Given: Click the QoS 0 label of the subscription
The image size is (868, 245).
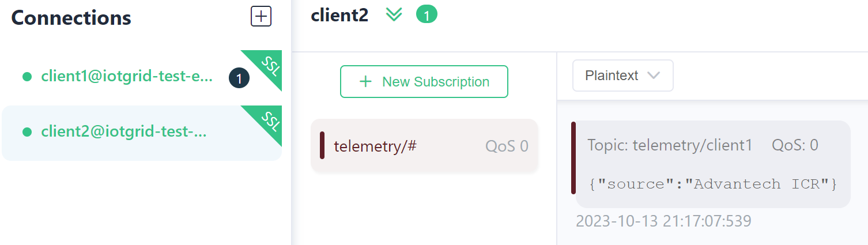Looking at the screenshot, I should [x=507, y=146].
